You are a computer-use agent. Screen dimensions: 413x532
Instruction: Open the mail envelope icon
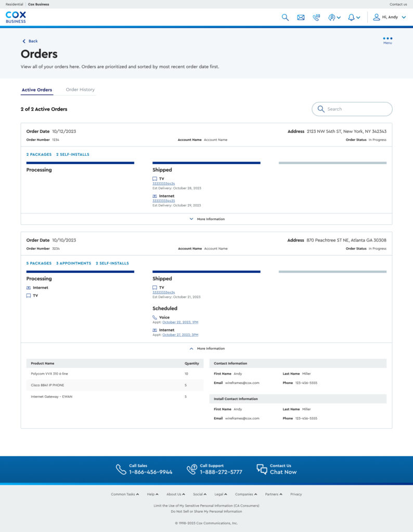(x=301, y=17)
